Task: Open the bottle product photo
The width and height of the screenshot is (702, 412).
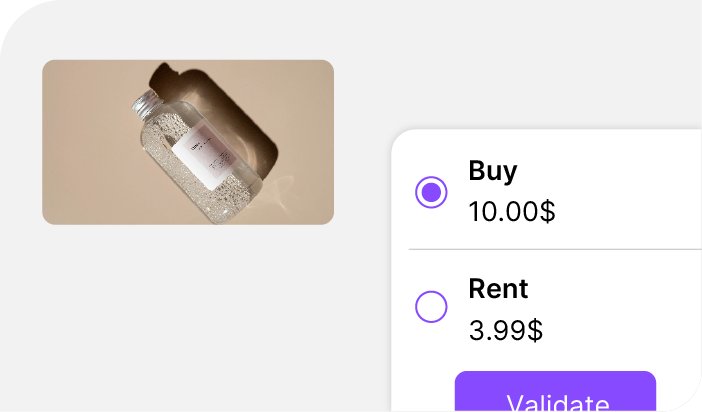Action: pos(188,142)
